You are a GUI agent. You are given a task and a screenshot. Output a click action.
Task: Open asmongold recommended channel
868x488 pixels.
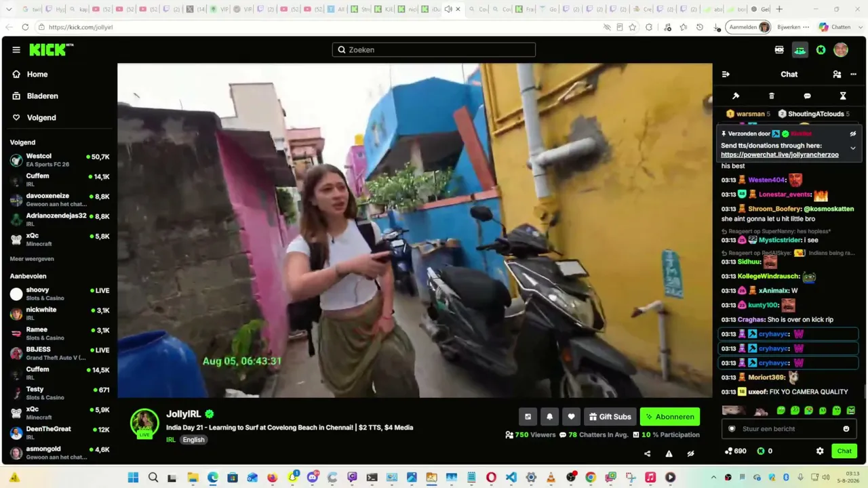[x=60, y=453]
